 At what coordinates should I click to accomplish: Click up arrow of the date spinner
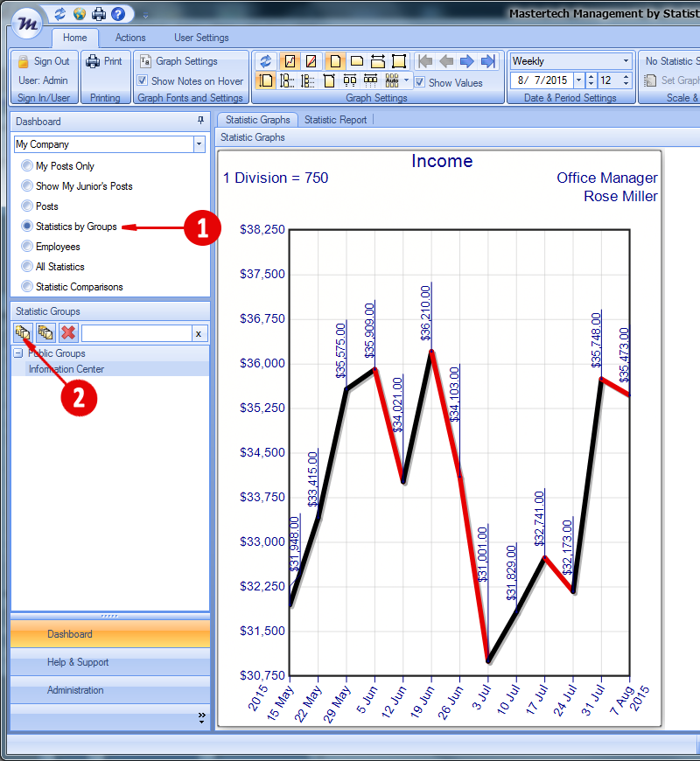point(591,77)
